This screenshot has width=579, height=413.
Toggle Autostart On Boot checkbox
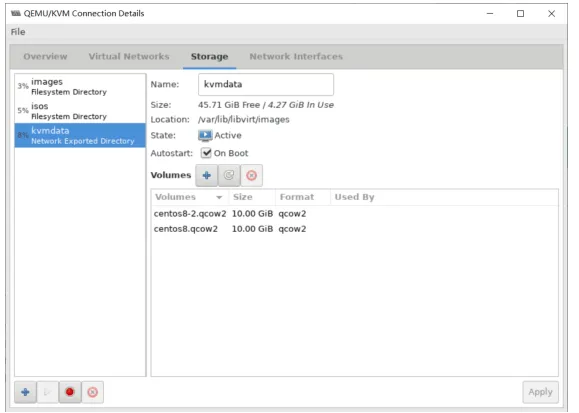point(206,153)
